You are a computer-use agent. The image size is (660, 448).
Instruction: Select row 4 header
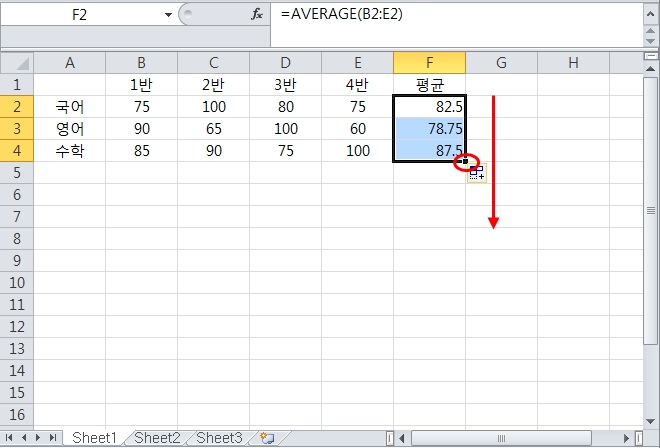point(17,150)
